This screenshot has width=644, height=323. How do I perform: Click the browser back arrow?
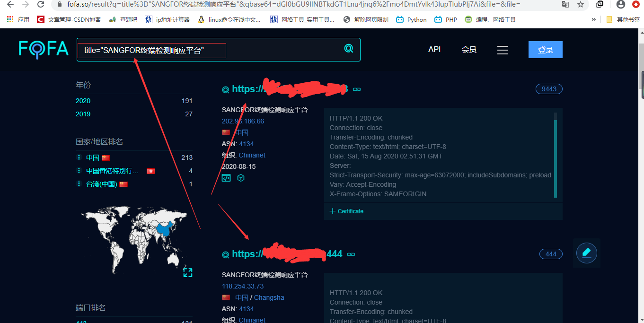point(10,4)
